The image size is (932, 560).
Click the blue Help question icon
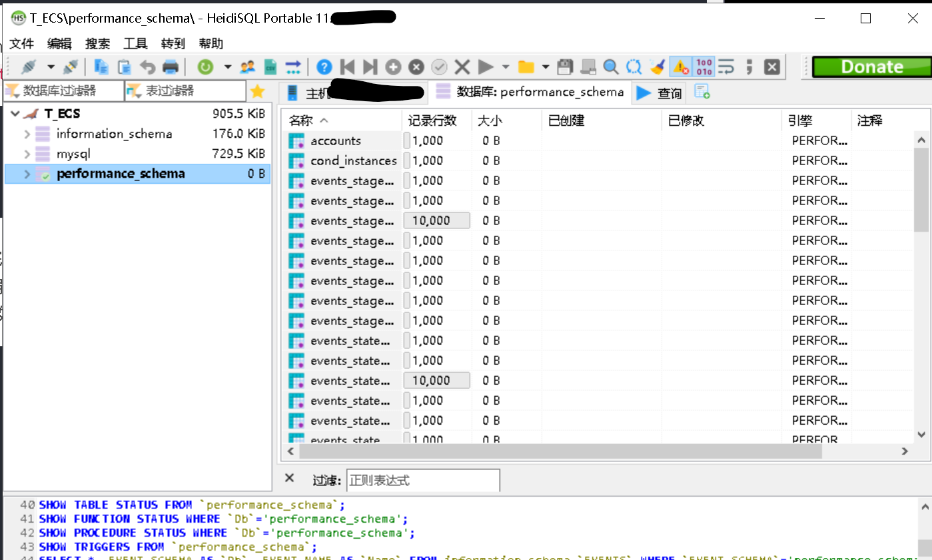pos(324,67)
